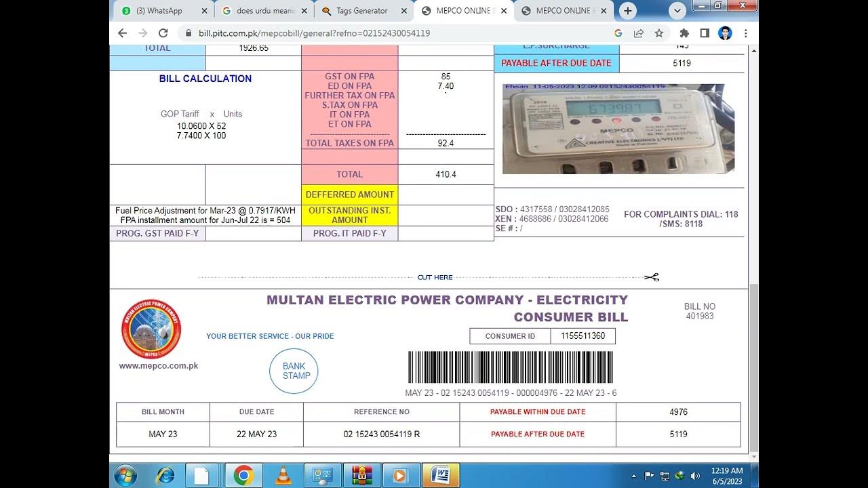868x488 pixels.
Task: Click the DEFFERRED AMOUNT yellow cell
Action: pos(350,195)
